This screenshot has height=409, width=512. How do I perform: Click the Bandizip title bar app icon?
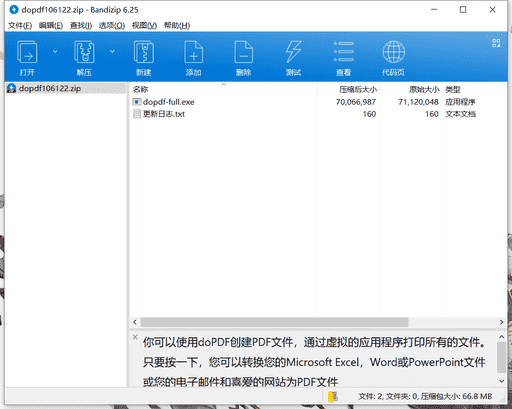click(x=14, y=10)
